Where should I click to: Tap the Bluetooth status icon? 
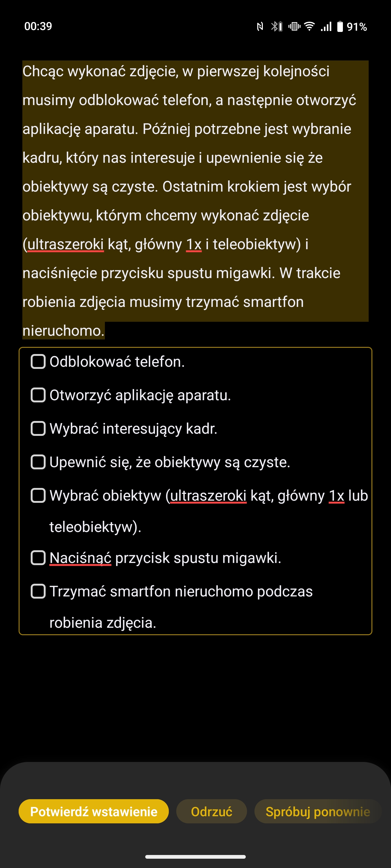tap(276, 26)
